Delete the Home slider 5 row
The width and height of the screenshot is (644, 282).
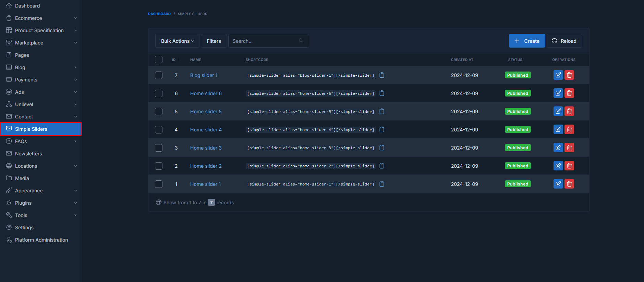(x=569, y=111)
